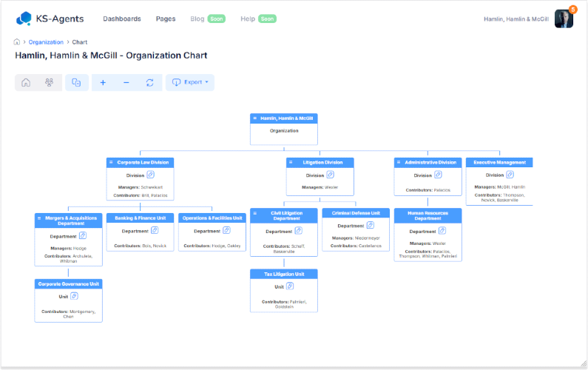Click the people view toolbar icon
Image resolution: width=588 pixels, height=370 pixels.
point(49,82)
